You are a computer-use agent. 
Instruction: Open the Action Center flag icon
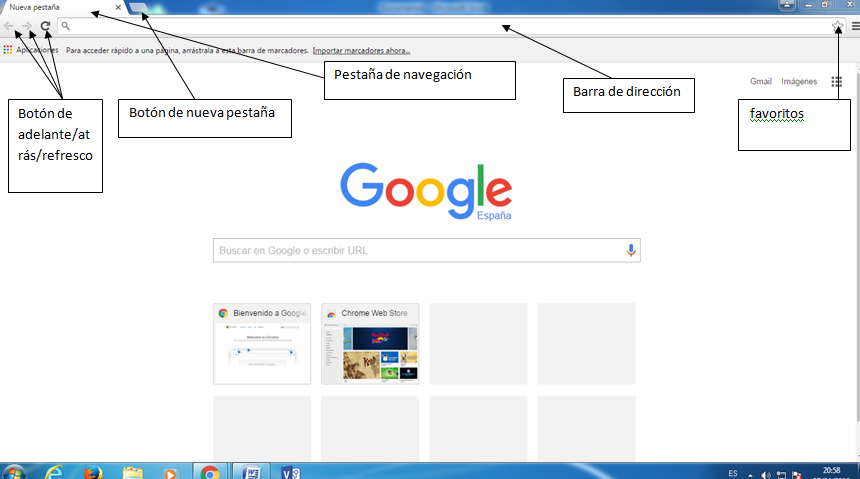point(796,475)
